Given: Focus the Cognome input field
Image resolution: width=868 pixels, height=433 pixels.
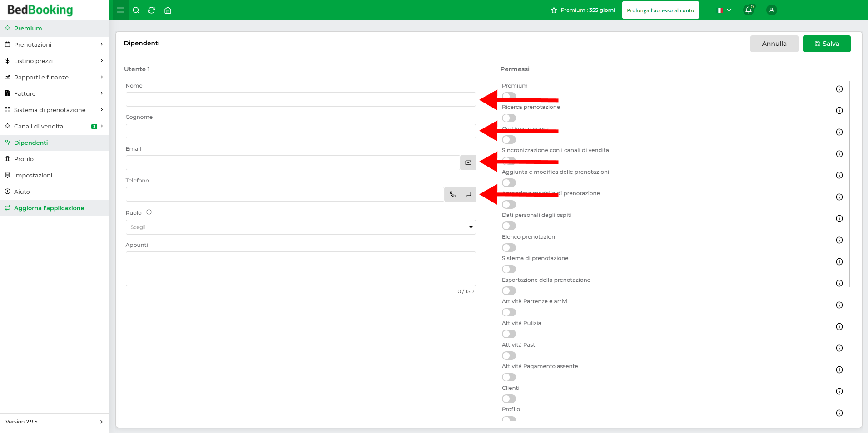Looking at the screenshot, I should 301,131.
